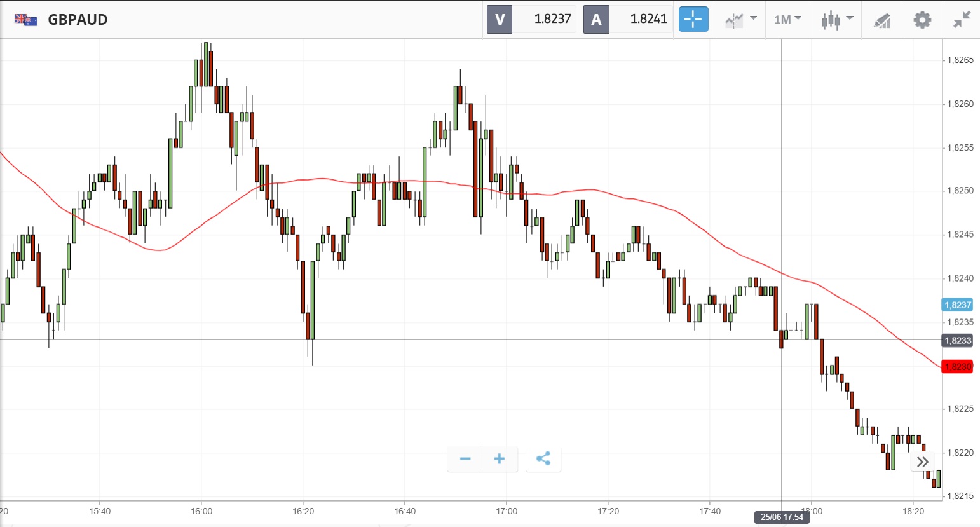Open chart settings gear
Screen dimensions: 980x527
[922, 20]
